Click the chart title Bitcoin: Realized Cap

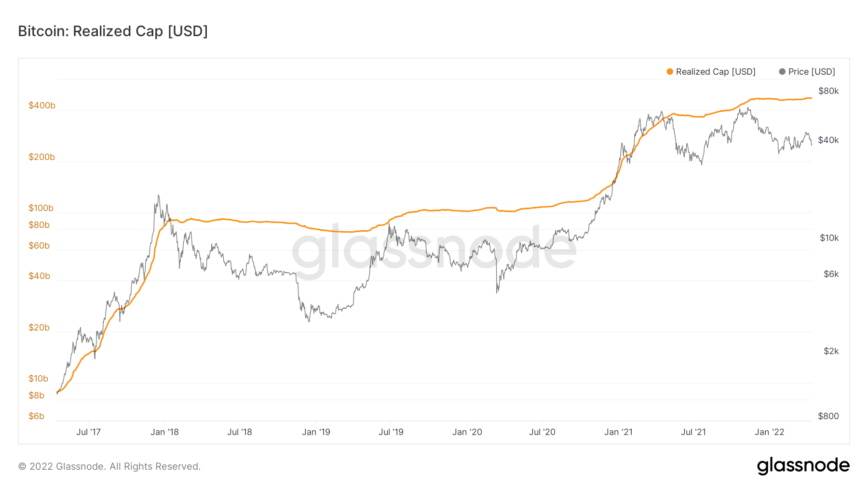click(x=113, y=31)
